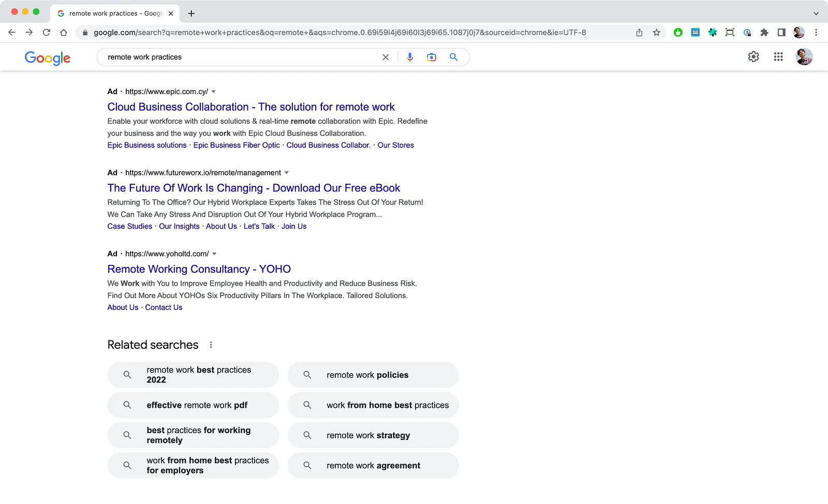This screenshot has width=828, height=504.
Task: Open the home page via house icon
Action: (64, 33)
